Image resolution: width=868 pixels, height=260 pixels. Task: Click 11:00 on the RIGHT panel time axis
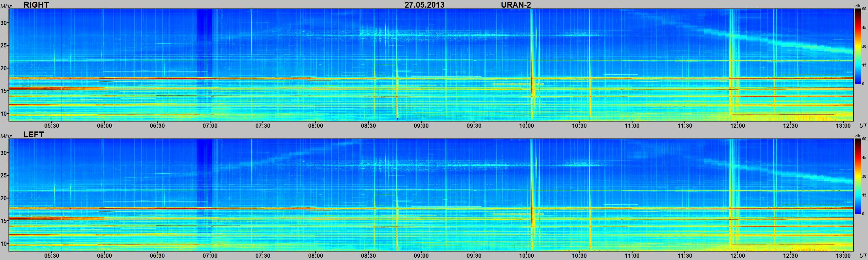(632, 126)
